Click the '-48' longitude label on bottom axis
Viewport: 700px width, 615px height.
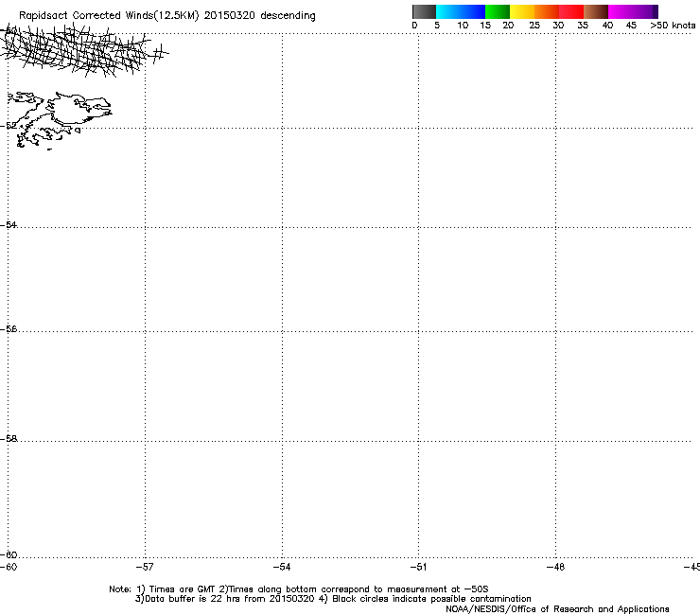(555, 567)
